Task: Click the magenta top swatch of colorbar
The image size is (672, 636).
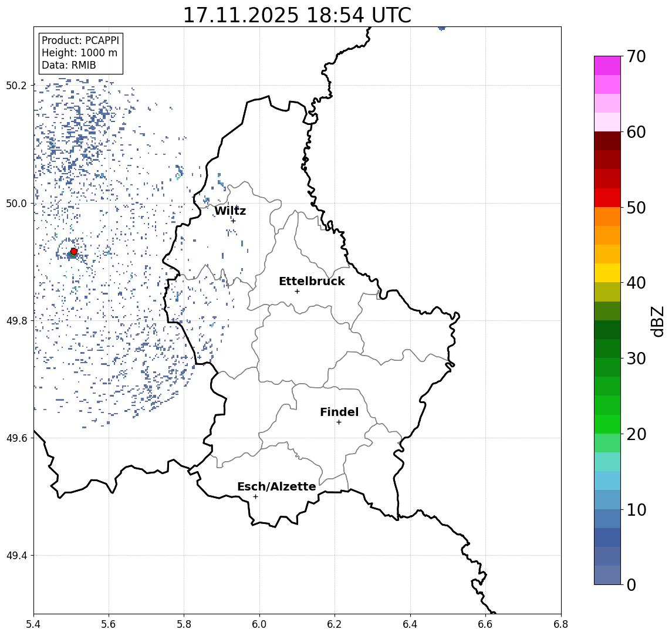Action: click(607, 66)
